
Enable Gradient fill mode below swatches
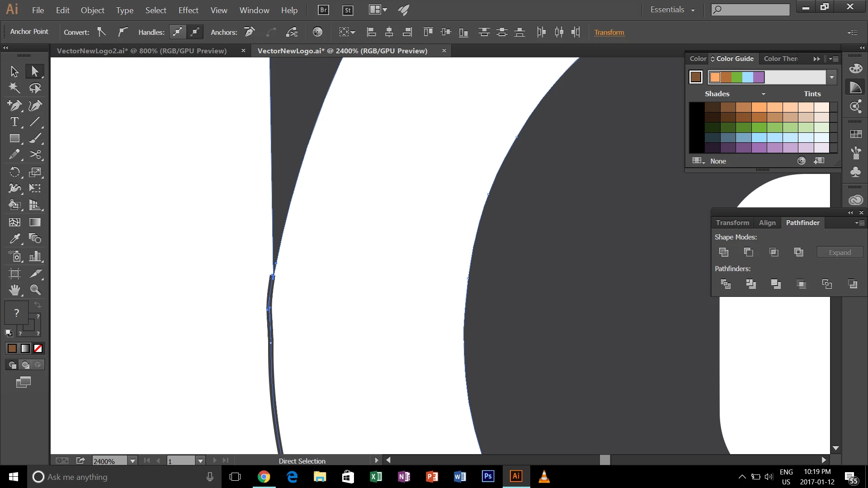[x=25, y=348]
